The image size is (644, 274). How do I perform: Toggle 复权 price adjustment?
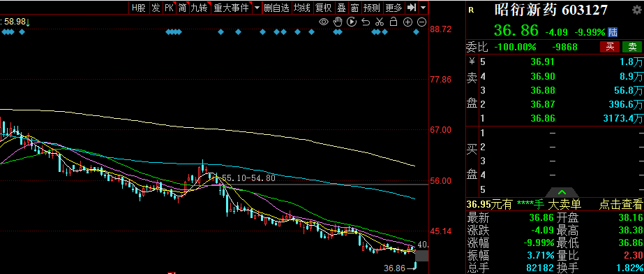[x=323, y=8]
